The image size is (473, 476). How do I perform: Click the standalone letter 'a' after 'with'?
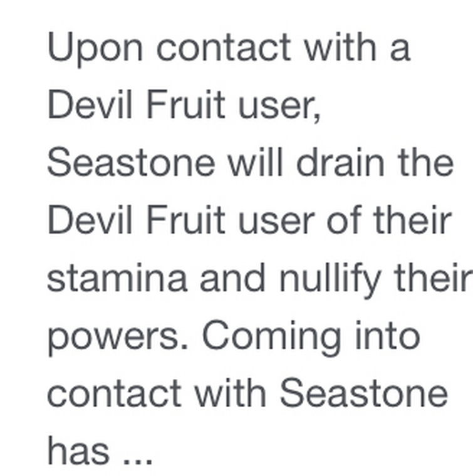point(400,51)
